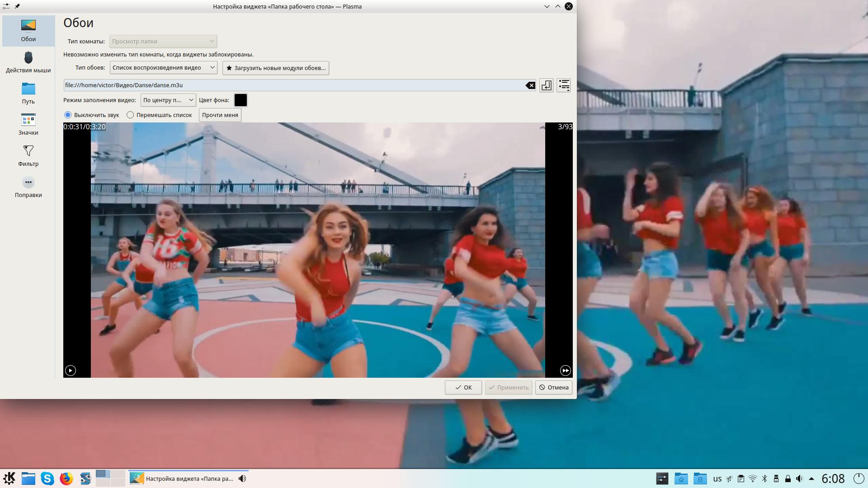Viewport: 868px width, 488px height.
Task: Open the Режим заполнения видео dropdown
Action: (x=168, y=100)
